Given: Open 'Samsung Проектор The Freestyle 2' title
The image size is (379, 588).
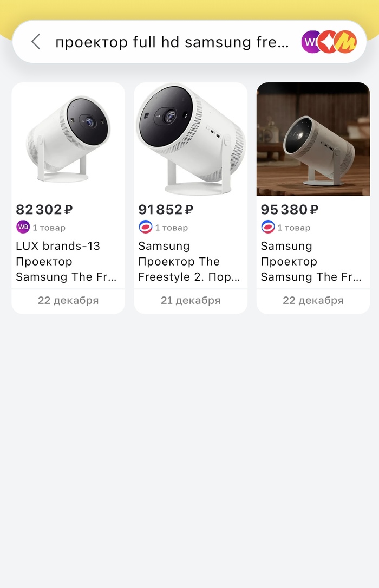Looking at the screenshot, I should pyautogui.click(x=189, y=261).
